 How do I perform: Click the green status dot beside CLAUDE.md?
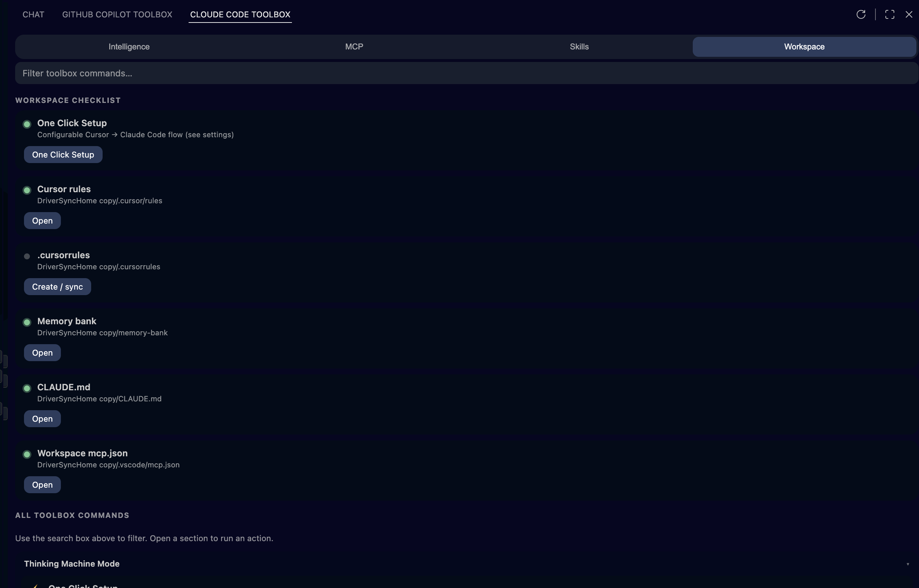click(x=27, y=388)
